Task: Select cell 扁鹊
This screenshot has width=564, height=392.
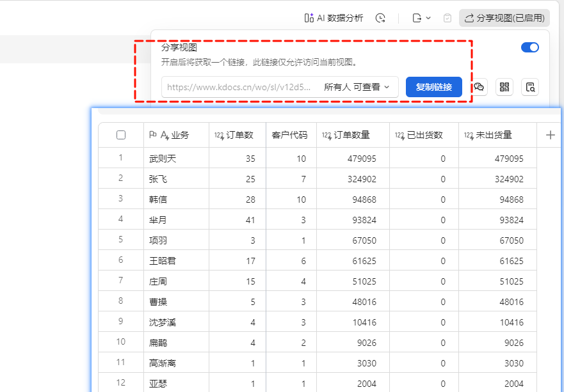Action: [x=176, y=343]
